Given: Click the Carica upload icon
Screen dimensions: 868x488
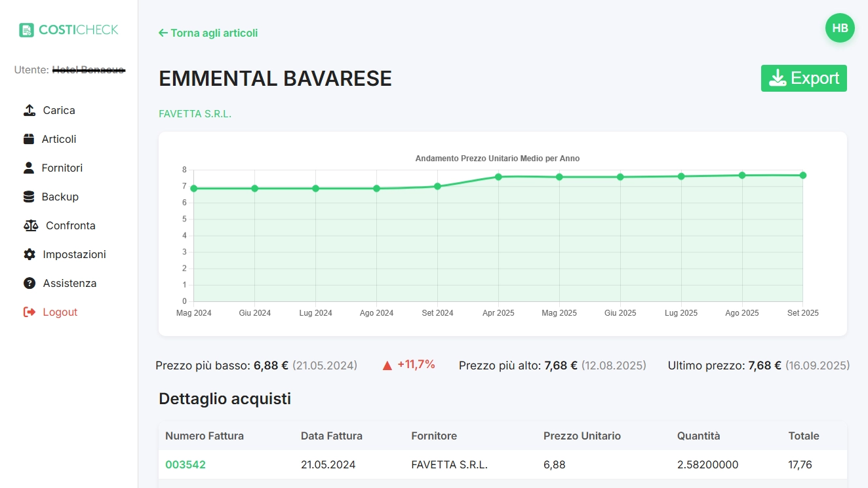Looking at the screenshot, I should (29, 110).
